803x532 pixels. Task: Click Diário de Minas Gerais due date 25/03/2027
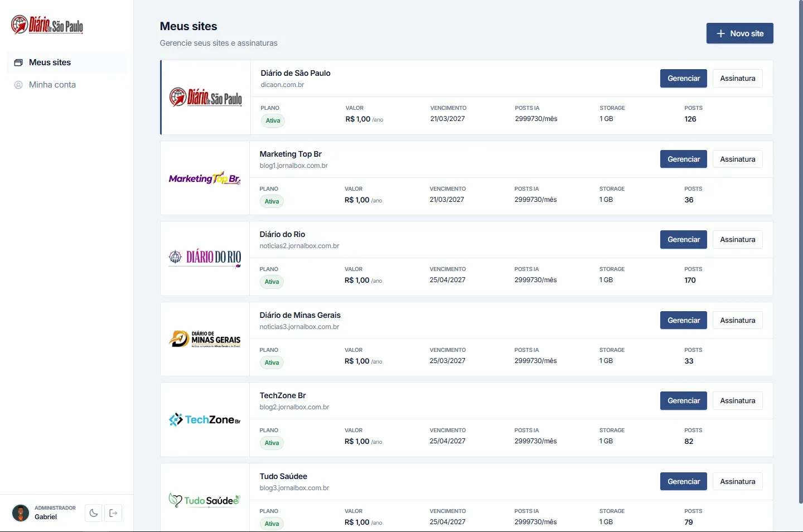(x=447, y=361)
